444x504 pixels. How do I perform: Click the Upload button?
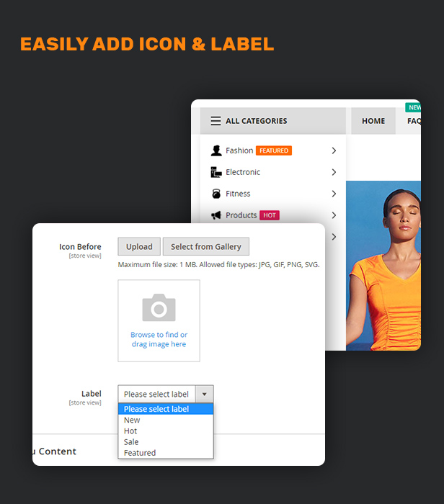click(139, 246)
